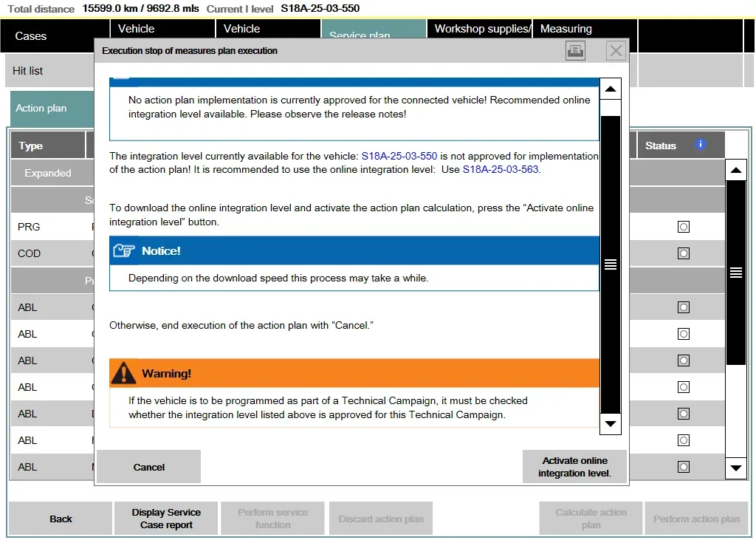Switch to the Hit list tab
This screenshot has width=756, height=540.
[49, 71]
